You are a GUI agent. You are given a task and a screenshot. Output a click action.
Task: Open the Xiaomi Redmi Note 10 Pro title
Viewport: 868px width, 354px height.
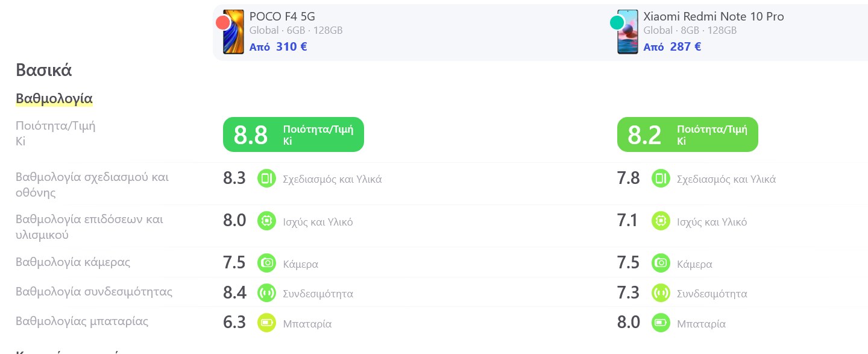(x=714, y=16)
